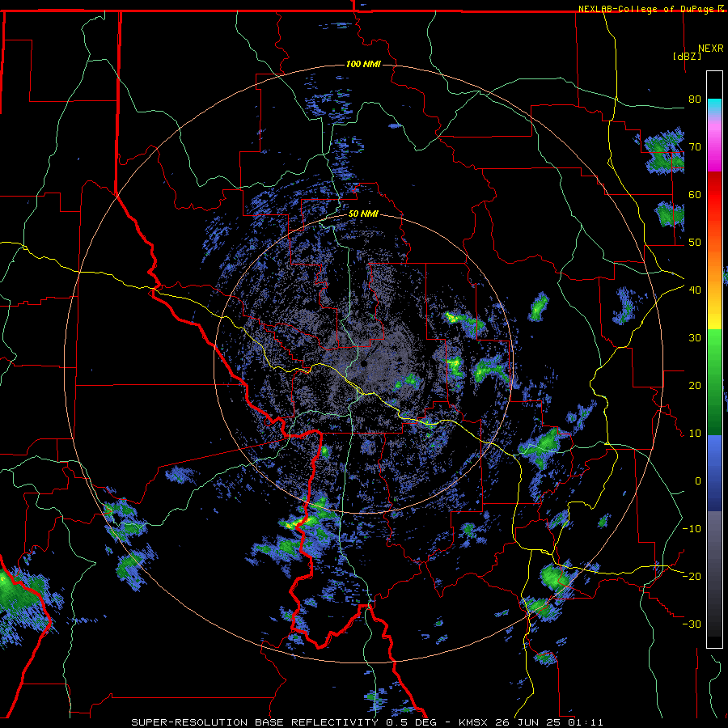The height and width of the screenshot is (728, 728).
Task: Click the -20 value on dBZ scale
Action: click(692, 576)
